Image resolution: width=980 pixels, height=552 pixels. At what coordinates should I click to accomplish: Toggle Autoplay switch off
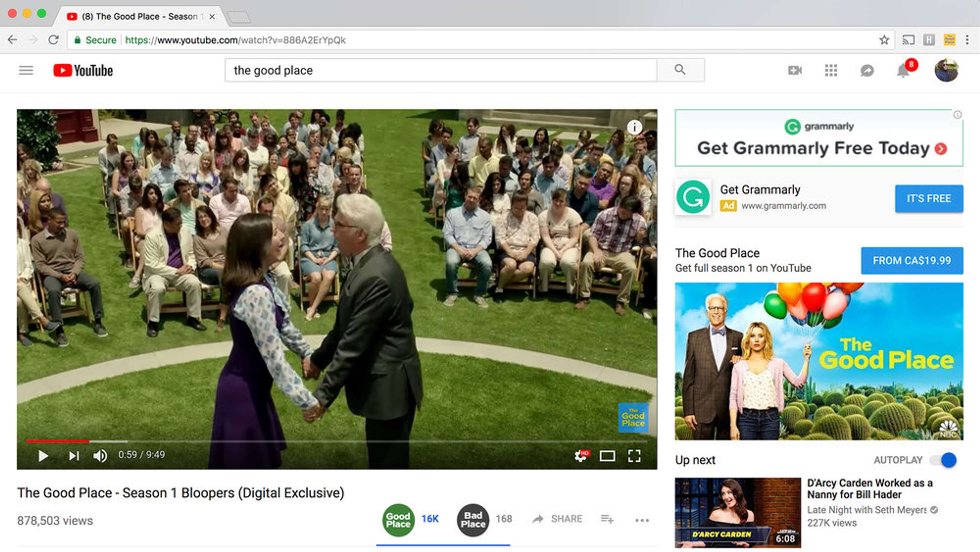pyautogui.click(x=943, y=460)
